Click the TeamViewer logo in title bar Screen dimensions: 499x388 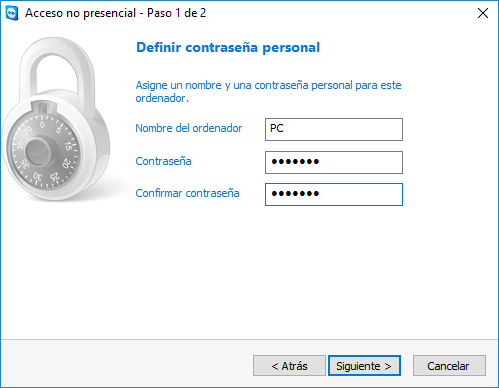(12, 13)
